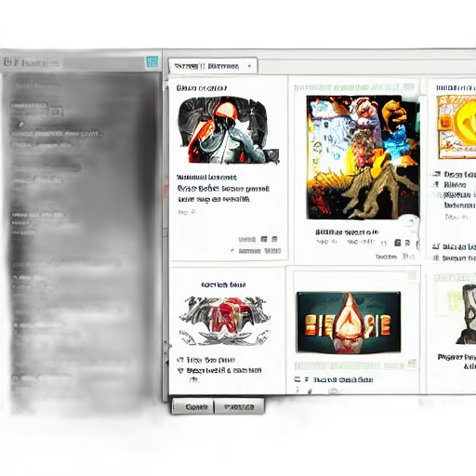Image resolution: width=476 pixels, height=476 pixels.
Task: Open the colorful collage with dragon thumbnail
Action: 363,157
